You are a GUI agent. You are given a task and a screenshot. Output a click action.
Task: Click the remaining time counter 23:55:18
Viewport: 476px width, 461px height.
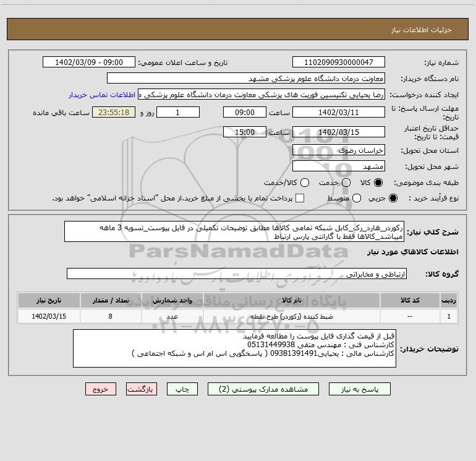[x=114, y=112]
